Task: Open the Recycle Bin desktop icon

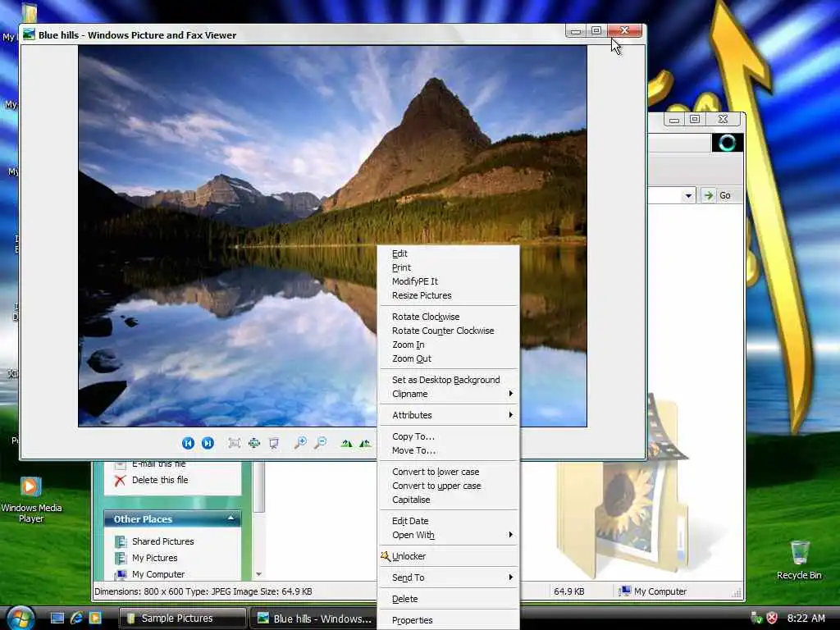Action: point(799,560)
